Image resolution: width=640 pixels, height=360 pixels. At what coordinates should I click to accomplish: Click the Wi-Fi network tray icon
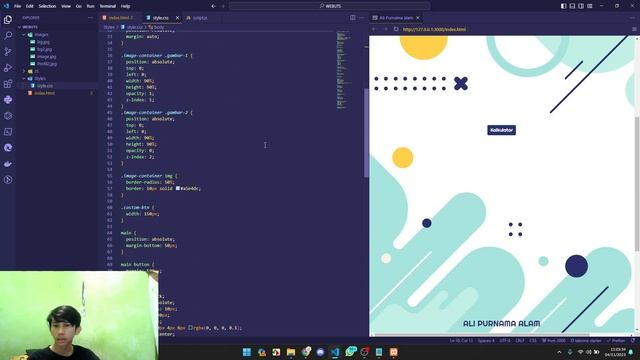(x=580, y=352)
